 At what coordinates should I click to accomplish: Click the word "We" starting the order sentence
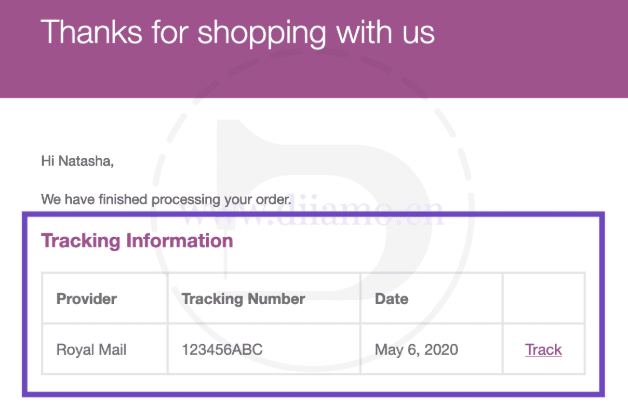coord(52,198)
